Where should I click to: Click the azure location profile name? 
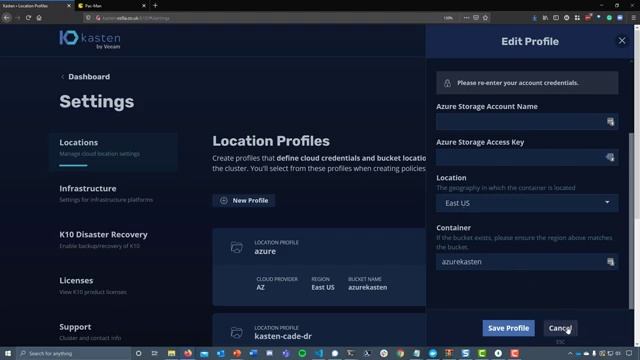(265, 251)
